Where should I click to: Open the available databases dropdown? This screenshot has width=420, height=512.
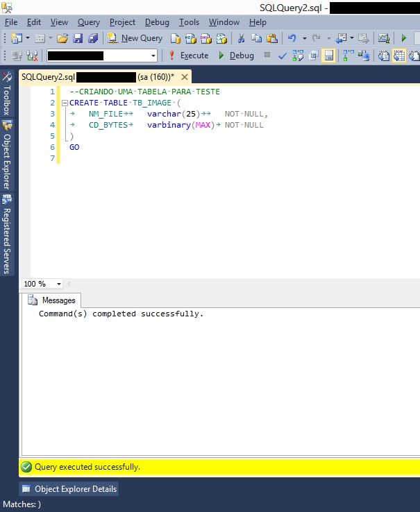pos(153,56)
